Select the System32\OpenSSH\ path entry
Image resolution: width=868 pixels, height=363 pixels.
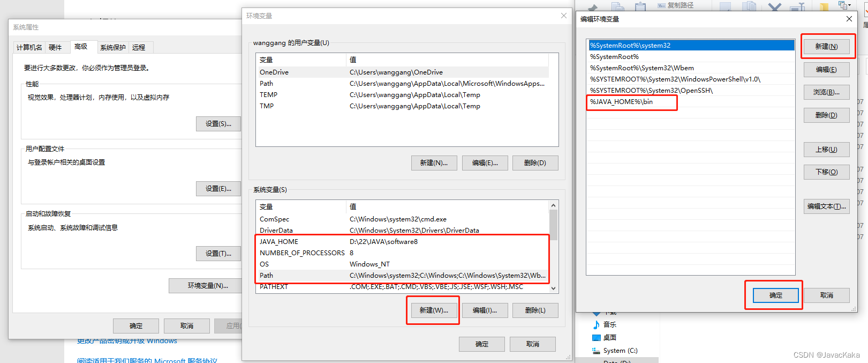click(691, 91)
